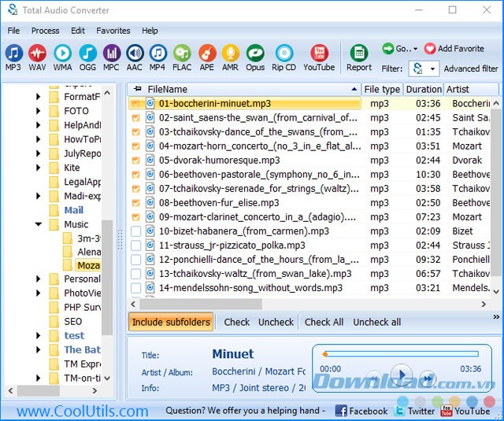The height and width of the screenshot is (421, 504).
Task: Check 12-ponchielli-dance_of_the_hours checkbox
Action: coord(136,260)
